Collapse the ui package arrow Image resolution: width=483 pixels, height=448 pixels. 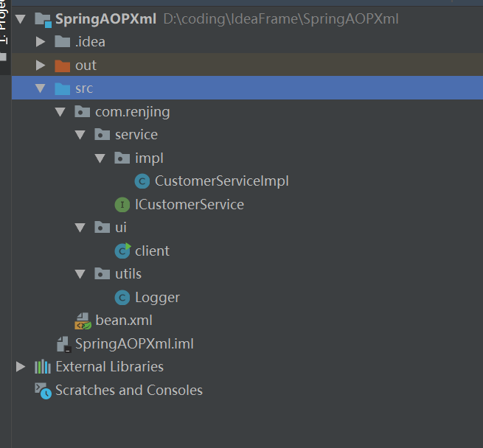(x=80, y=228)
